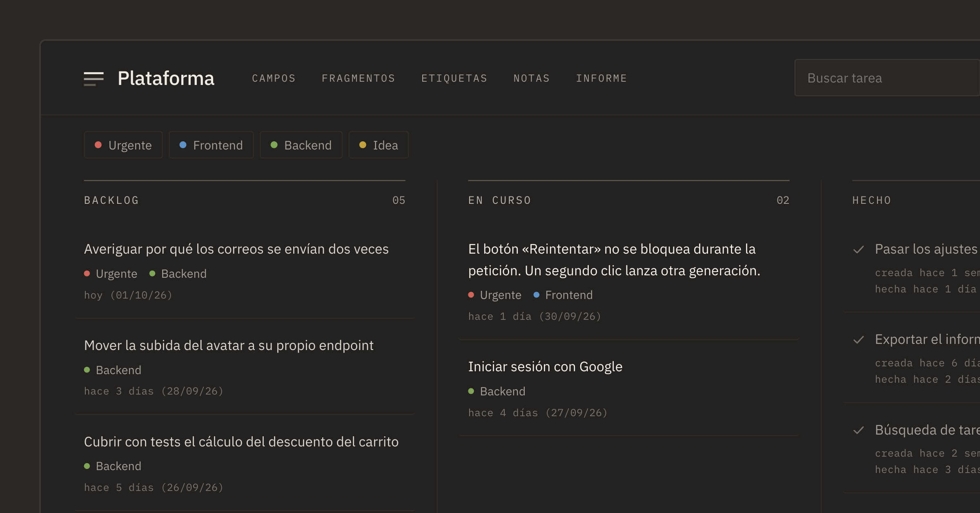Viewport: 980px width, 513px height.
Task: Click the HECHO column header
Action: [x=872, y=201]
